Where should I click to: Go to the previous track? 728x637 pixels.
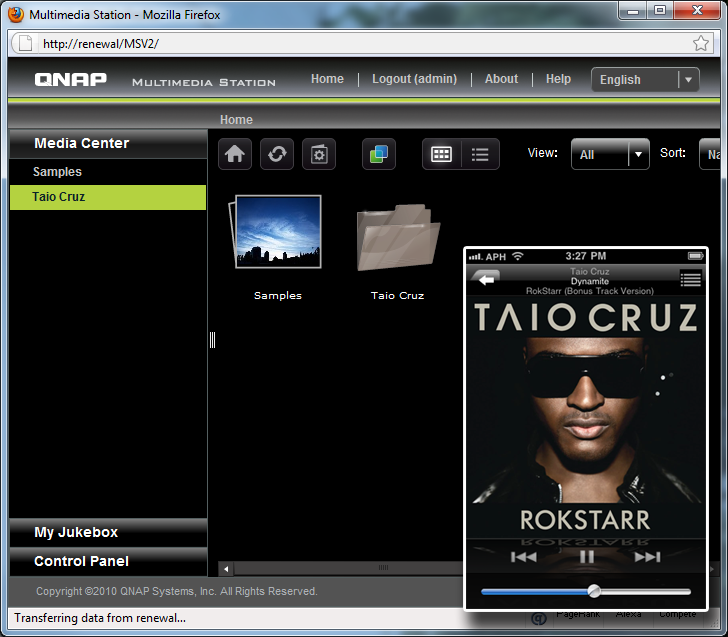524,557
